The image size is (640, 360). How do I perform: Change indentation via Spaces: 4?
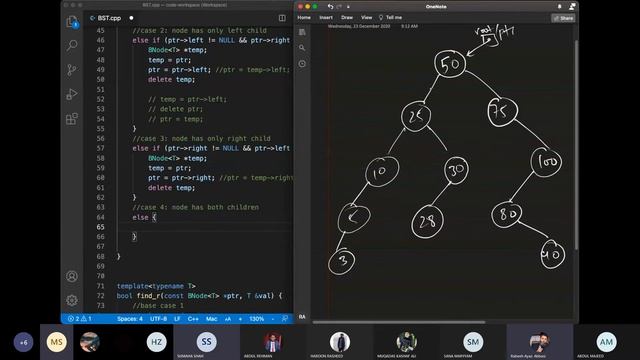130,319
